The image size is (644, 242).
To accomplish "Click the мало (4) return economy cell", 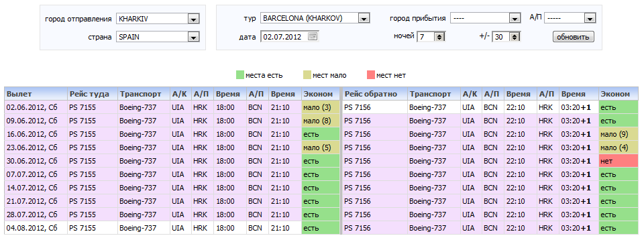I will pyautogui.click(x=619, y=147).
